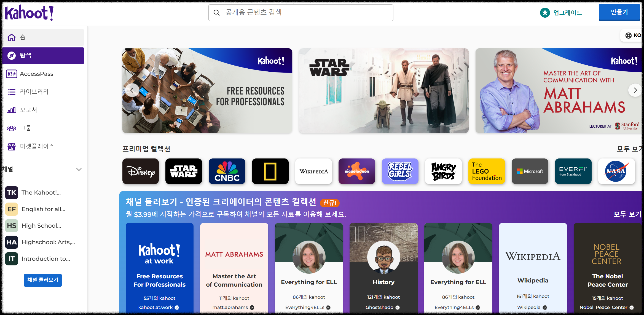Click the 공개용 콘텐츠 검색 search field

(x=300, y=13)
